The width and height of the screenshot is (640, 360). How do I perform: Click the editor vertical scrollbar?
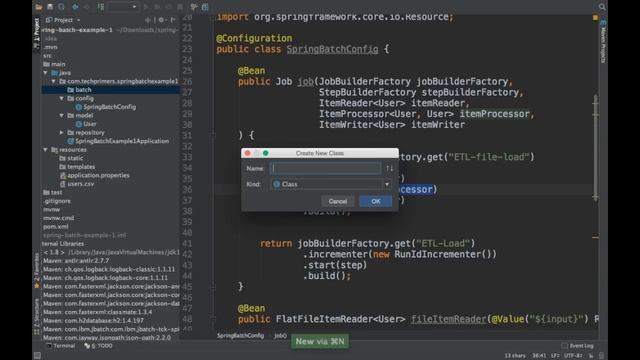[x=596, y=148]
